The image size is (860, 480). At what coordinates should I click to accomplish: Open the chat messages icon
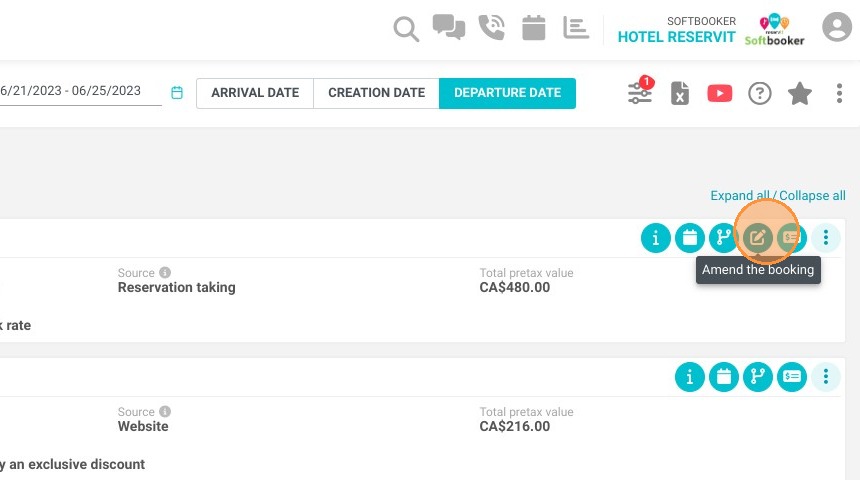(449, 27)
